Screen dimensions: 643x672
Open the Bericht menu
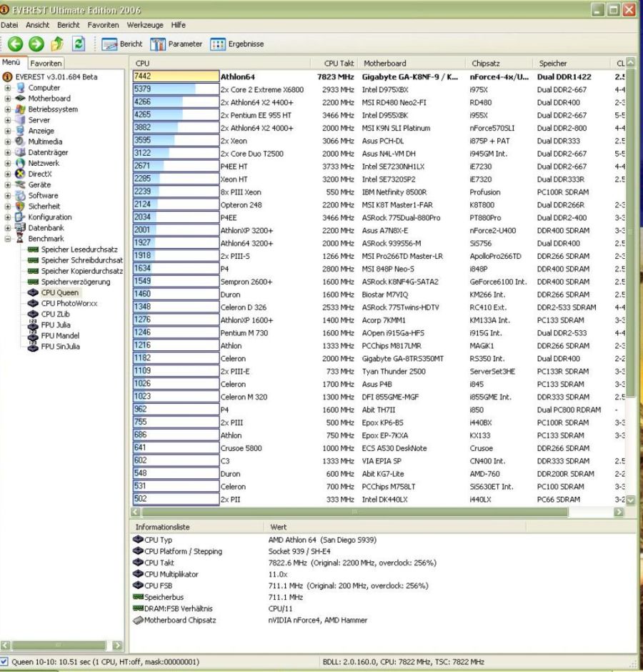(69, 25)
